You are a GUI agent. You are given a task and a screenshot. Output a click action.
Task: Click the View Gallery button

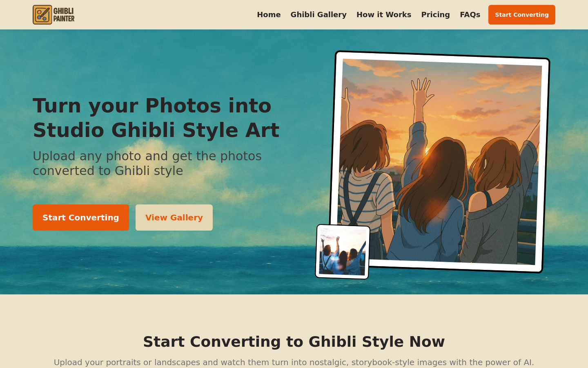pos(174,218)
